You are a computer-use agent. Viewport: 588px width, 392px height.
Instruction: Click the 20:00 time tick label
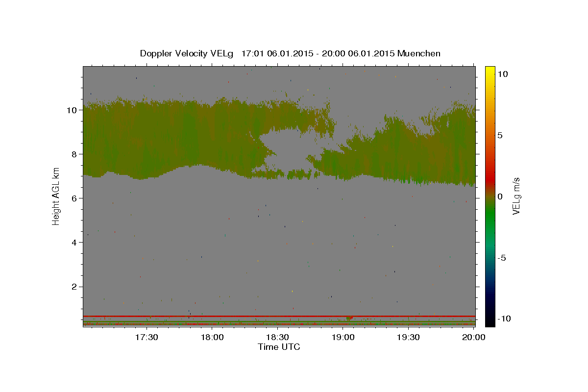tap(473, 337)
